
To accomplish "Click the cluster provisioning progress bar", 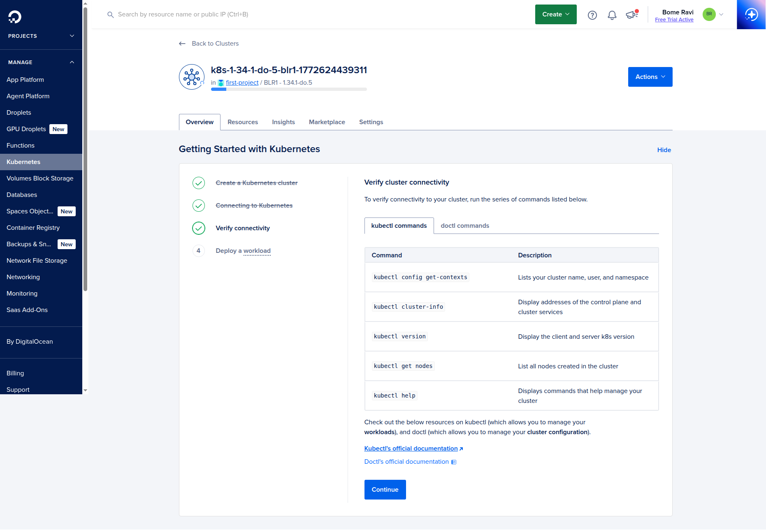I will pyautogui.click(x=289, y=89).
